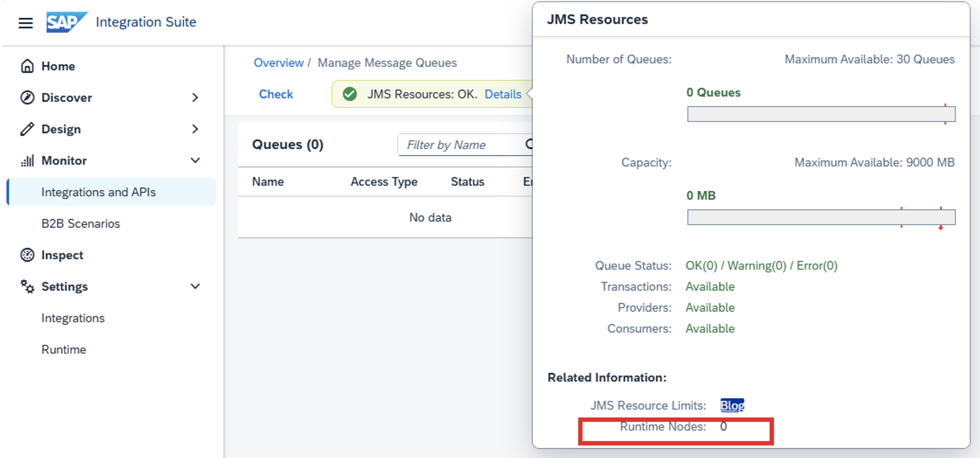
Task: Open Integrations under Settings
Action: pos(73,318)
